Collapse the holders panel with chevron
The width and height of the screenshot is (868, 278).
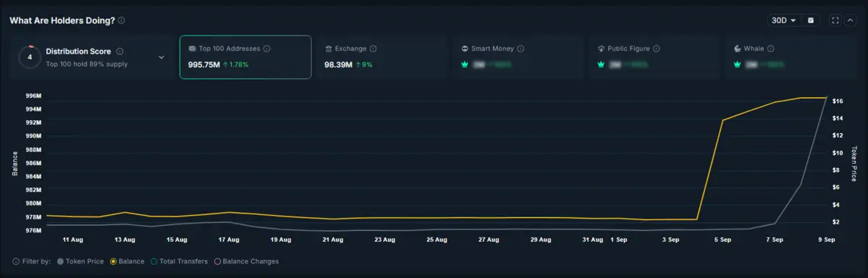click(x=851, y=20)
